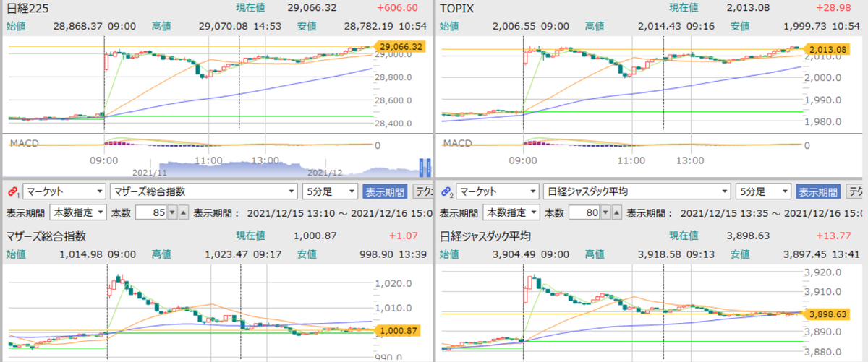Click the TOPIX opening price 2,006.55
This screenshot has width=868, height=362.
[516, 25]
